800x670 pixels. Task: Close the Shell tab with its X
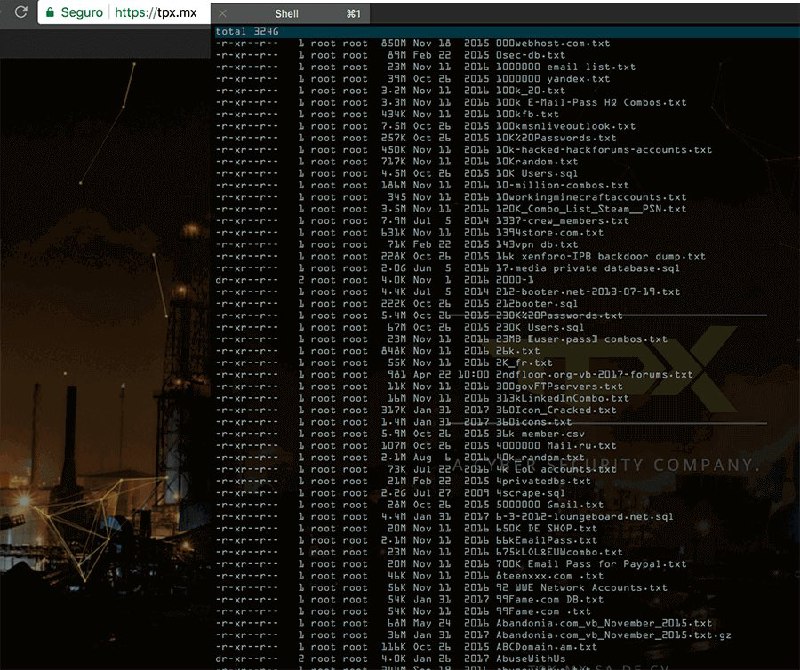[x=222, y=14]
